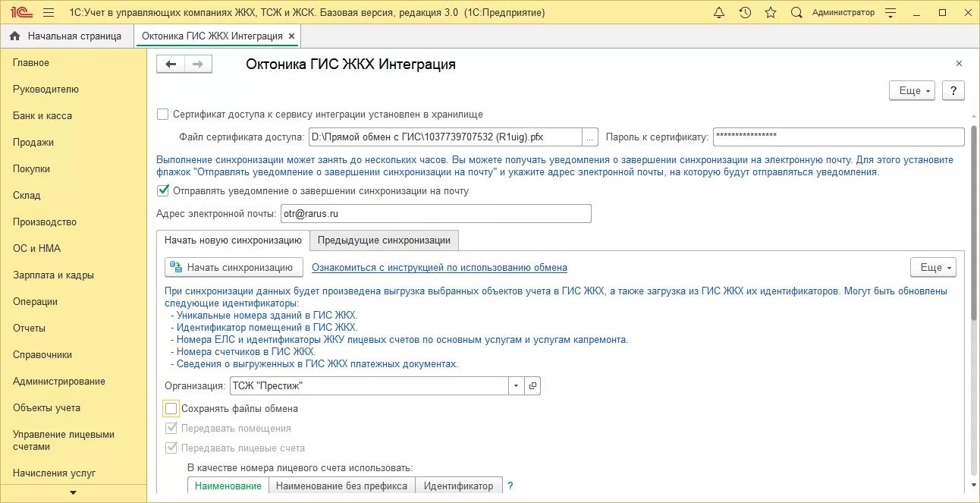Close the Октоника ГИС ЖКХ Интеграция tab
Viewport: 980px width, 503px height.
[x=292, y=36]
